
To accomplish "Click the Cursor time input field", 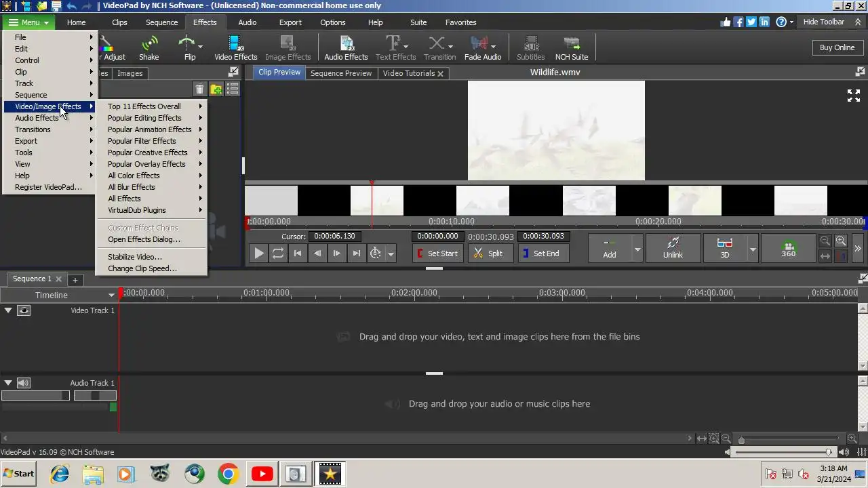I will click(x=334, y=237).
